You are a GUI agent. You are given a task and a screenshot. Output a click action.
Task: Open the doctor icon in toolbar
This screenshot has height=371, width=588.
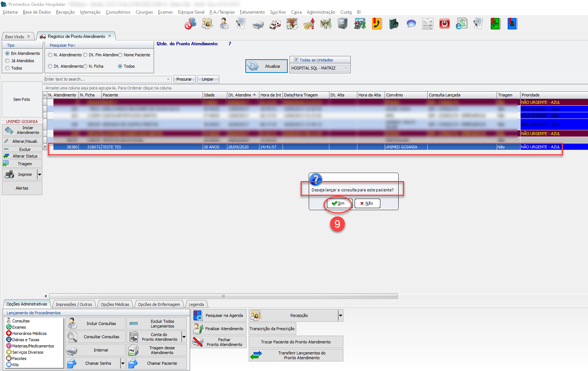tap(224, 24)
